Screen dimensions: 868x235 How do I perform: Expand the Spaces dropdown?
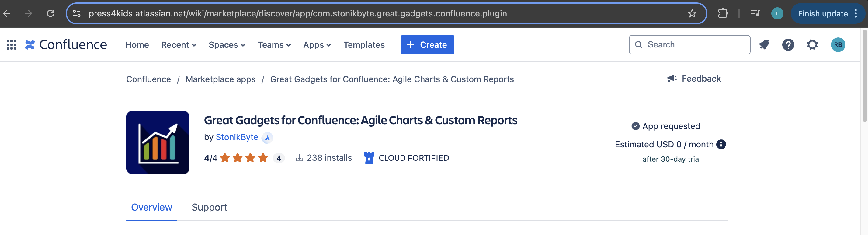click(x=227, y=45)
